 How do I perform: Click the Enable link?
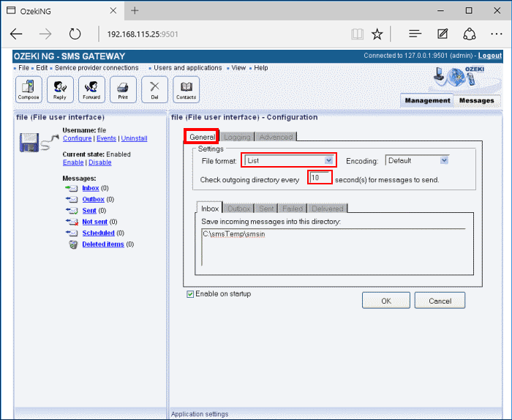73,162
